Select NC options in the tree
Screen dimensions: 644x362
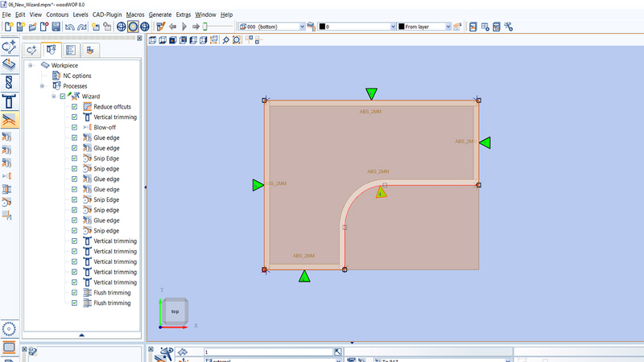pos(77,76)
